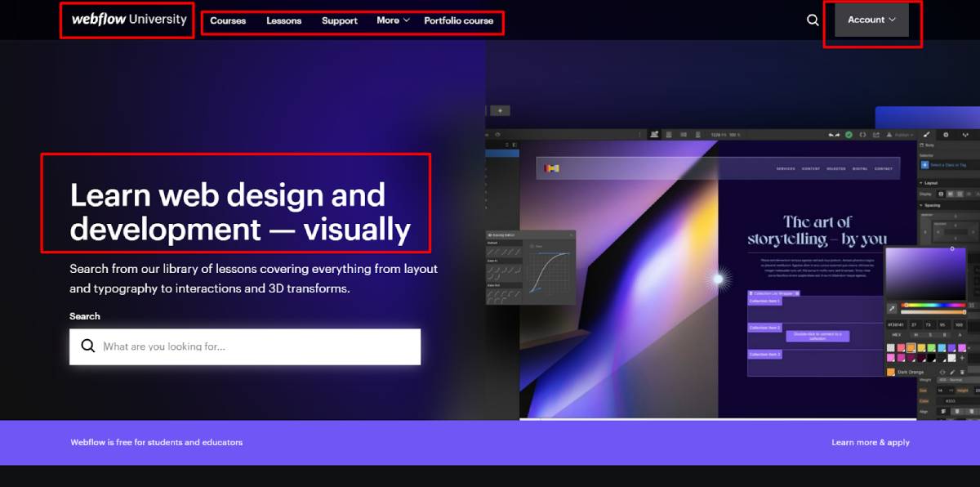Go to the Webflow University home logo
980x487 pixels.
[129, 20]
